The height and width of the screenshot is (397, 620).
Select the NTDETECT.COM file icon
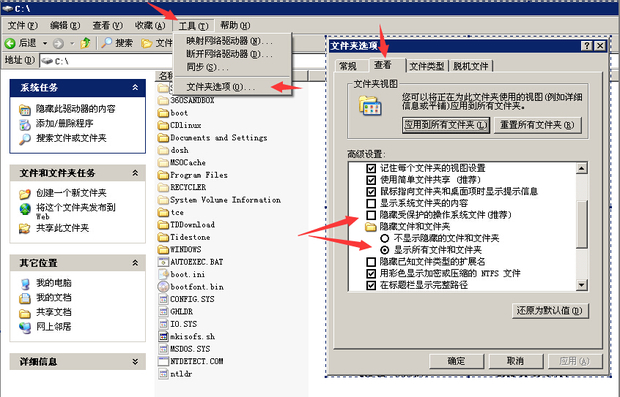pos(163,361)
